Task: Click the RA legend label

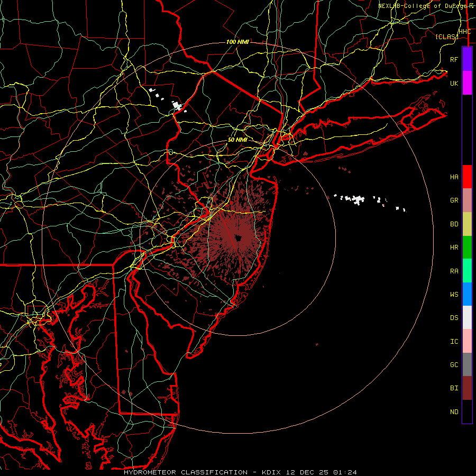Action: (454, 271)
